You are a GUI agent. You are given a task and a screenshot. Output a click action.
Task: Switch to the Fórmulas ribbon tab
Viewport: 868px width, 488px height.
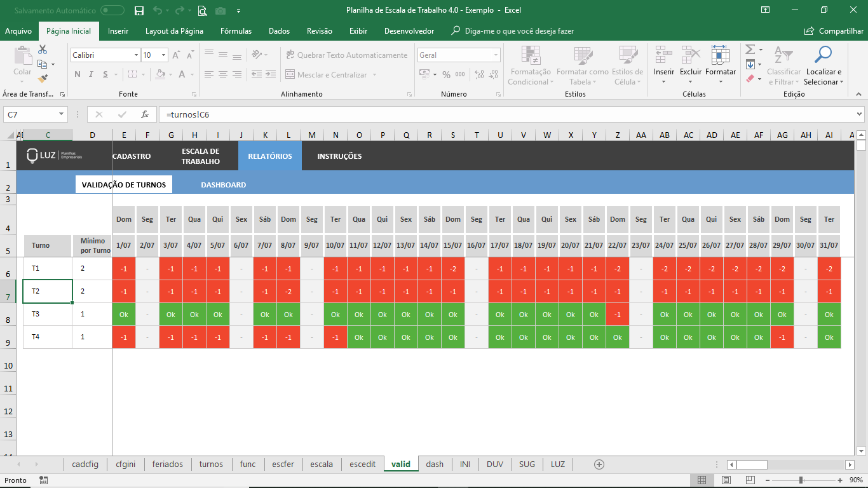(236, 31)
